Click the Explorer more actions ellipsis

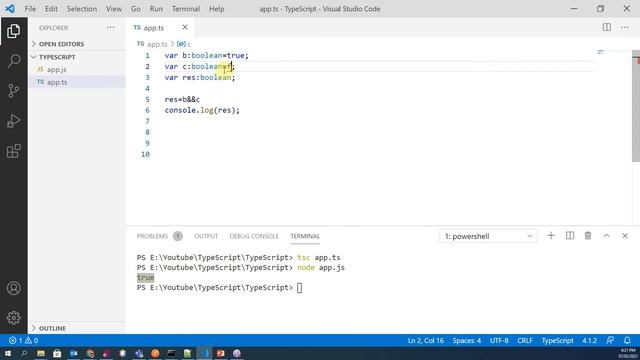[x=111, y=28]
